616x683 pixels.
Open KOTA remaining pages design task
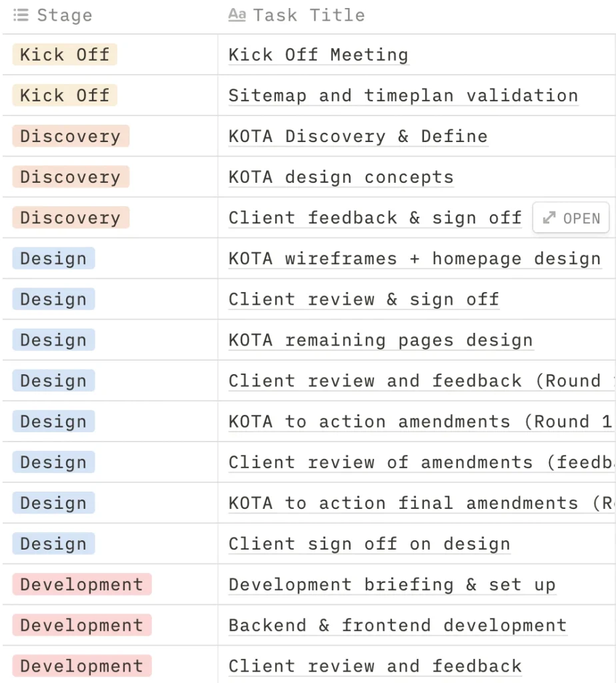click(381, 340)
